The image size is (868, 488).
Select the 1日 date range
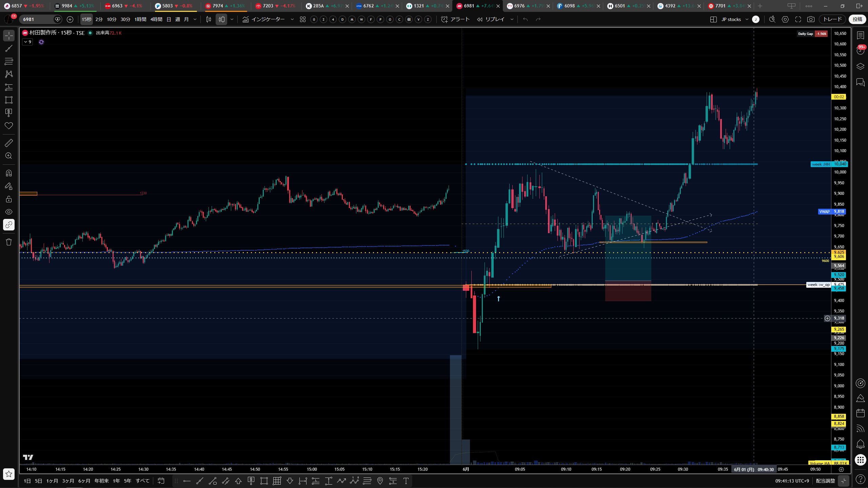[x=27, y=481]
